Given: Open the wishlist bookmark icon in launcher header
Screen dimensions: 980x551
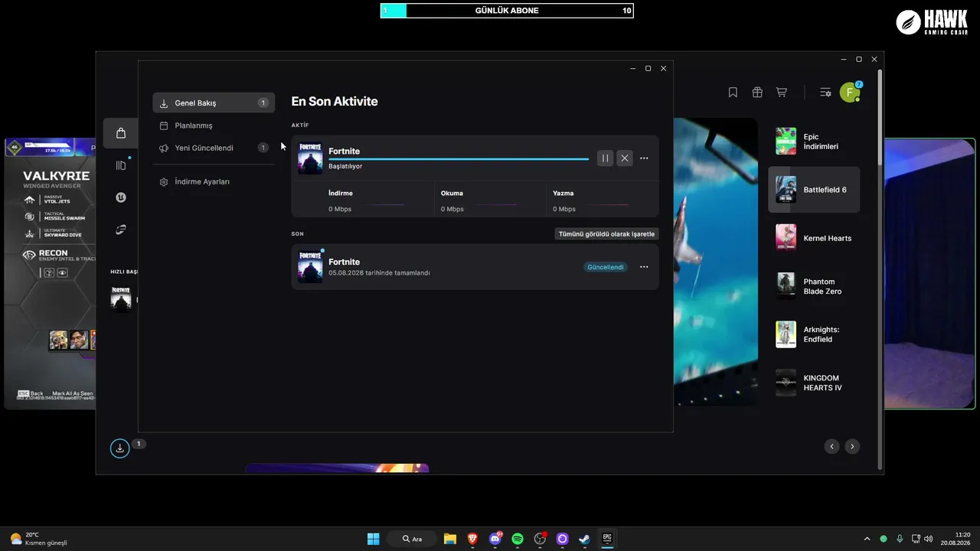Looking at the screenshot, I should coord(733,93).
